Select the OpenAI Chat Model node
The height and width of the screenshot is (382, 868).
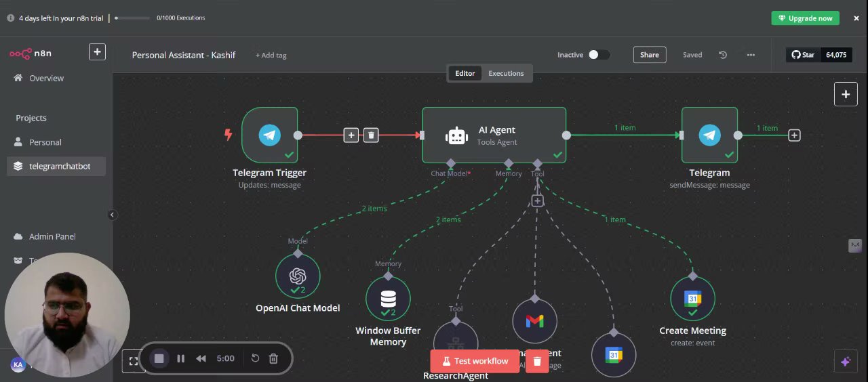[298, 276]
